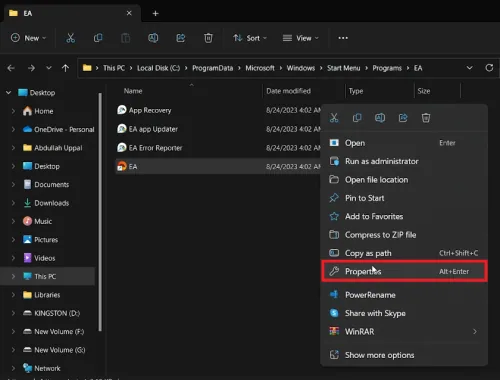
Task: Select Network in the navigation pane
Action: pyautogui.click(x=47, y=368)
